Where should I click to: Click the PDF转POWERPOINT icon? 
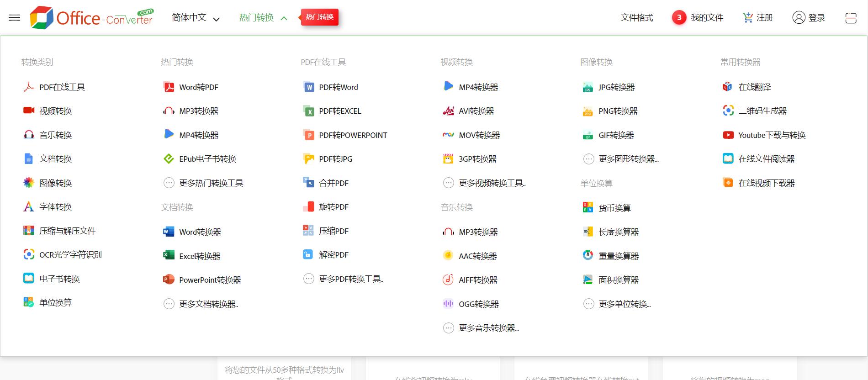click(x=309, y=135)
